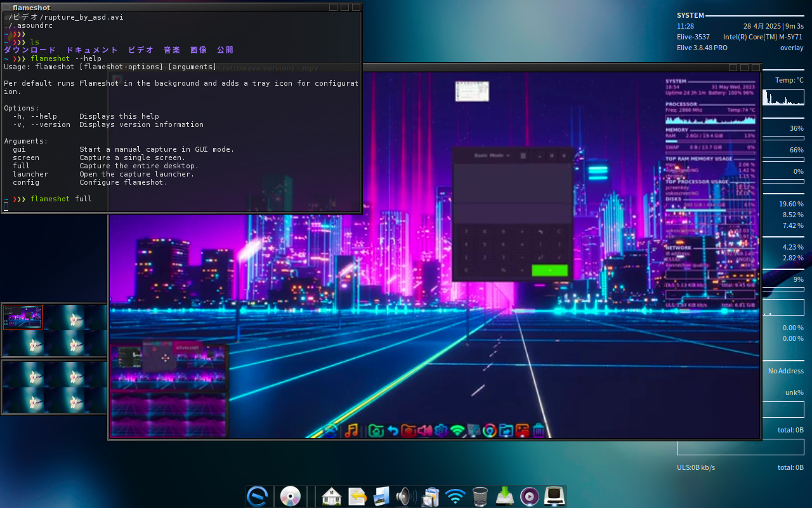The image size is (812, 508).
Task: Click the 'ULS:0B kb/s' upload text
Action: 696,467
